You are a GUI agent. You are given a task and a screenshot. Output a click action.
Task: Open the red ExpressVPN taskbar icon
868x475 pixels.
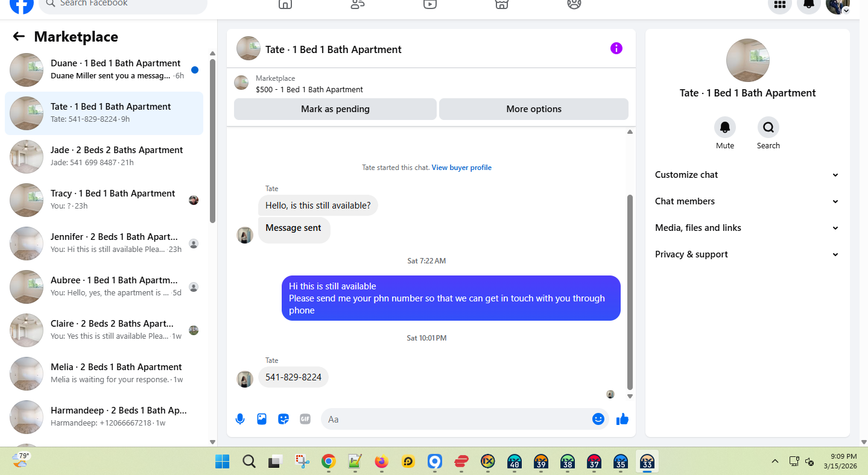(x=461, y=462)
